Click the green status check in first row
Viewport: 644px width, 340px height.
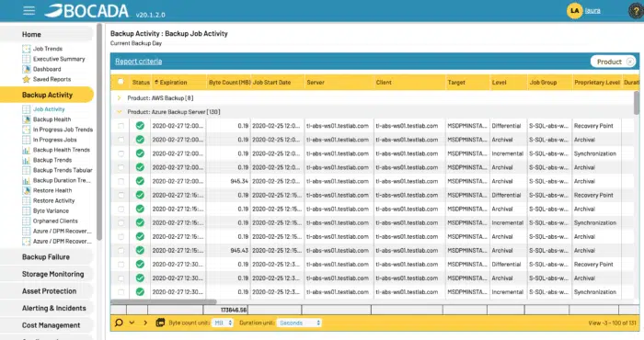point(140,126)
